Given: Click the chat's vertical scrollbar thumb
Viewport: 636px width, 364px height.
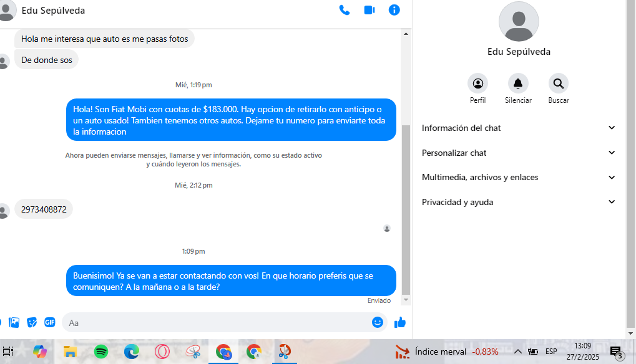Looking at the screenshot, I should pos(406,209).
